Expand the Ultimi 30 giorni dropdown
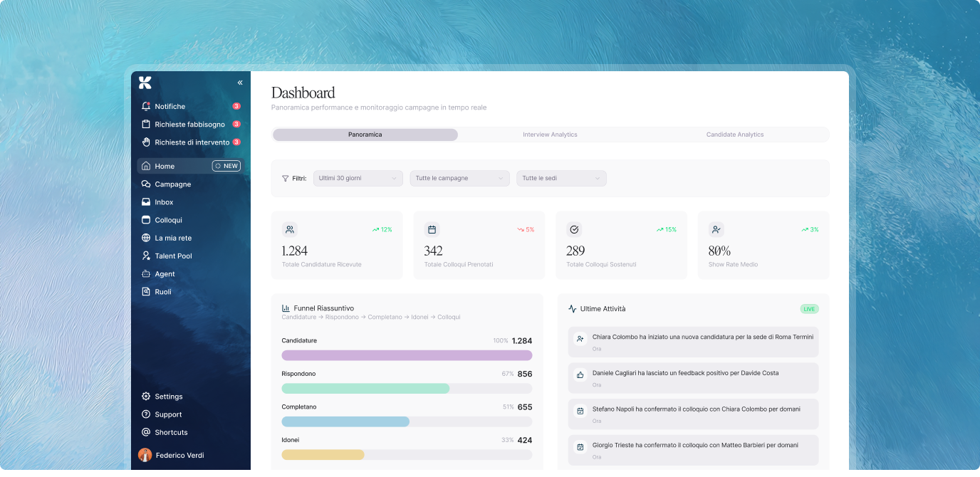980x477 pixels. pyautogui.click(x=358, y=178)
